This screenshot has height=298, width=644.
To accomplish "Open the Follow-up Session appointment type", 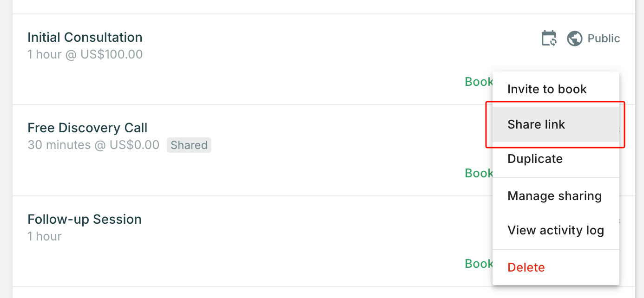I will pos(85,219).
